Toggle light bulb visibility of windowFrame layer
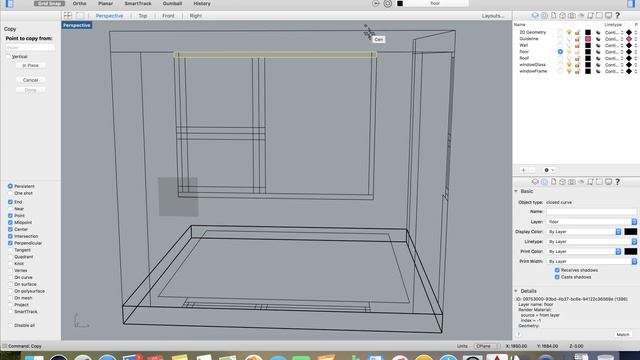640x360 pixels. tap(569, 71)
